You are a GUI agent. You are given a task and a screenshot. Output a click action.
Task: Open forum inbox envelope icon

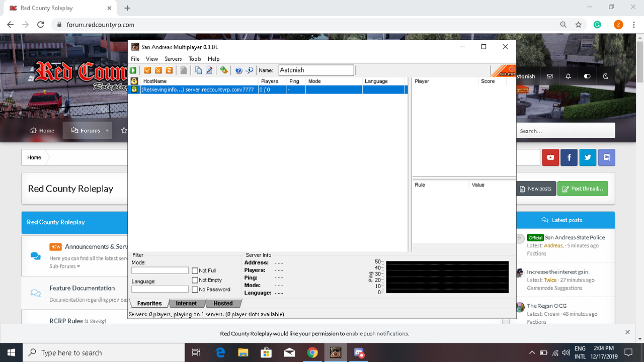click(549, 76)
